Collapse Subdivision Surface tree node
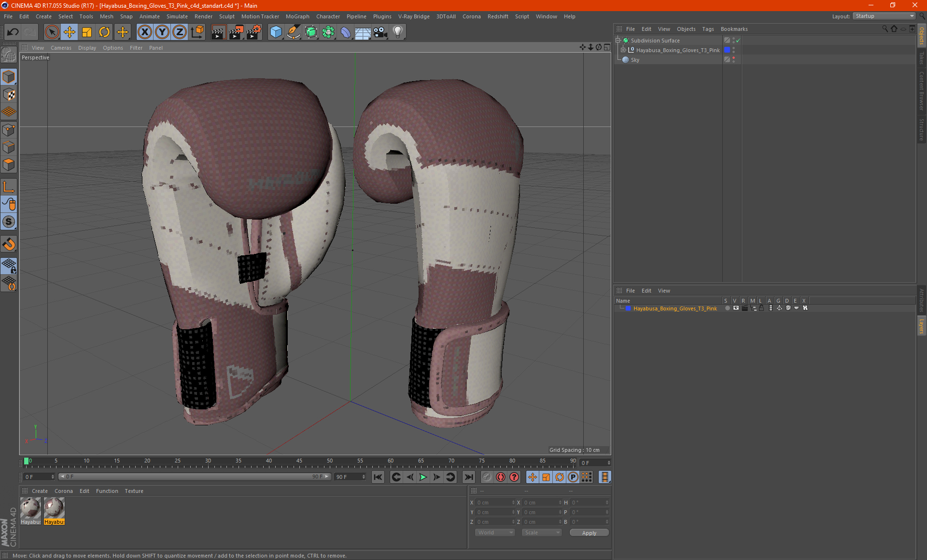 point(618,41)
